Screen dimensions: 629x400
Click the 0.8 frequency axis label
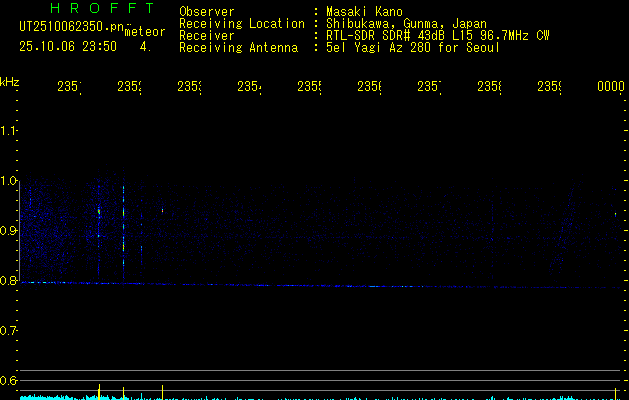(8, 280)
